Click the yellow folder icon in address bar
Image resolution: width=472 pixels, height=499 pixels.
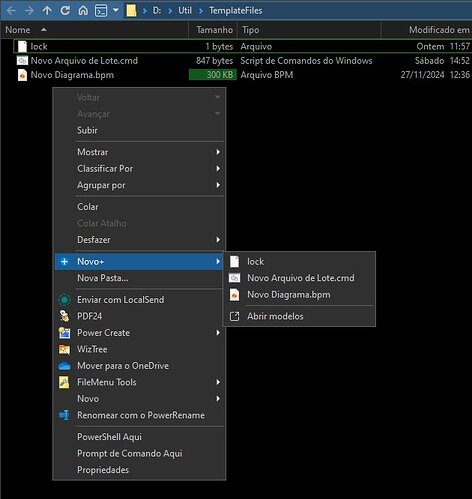click(x=131, y=11)
